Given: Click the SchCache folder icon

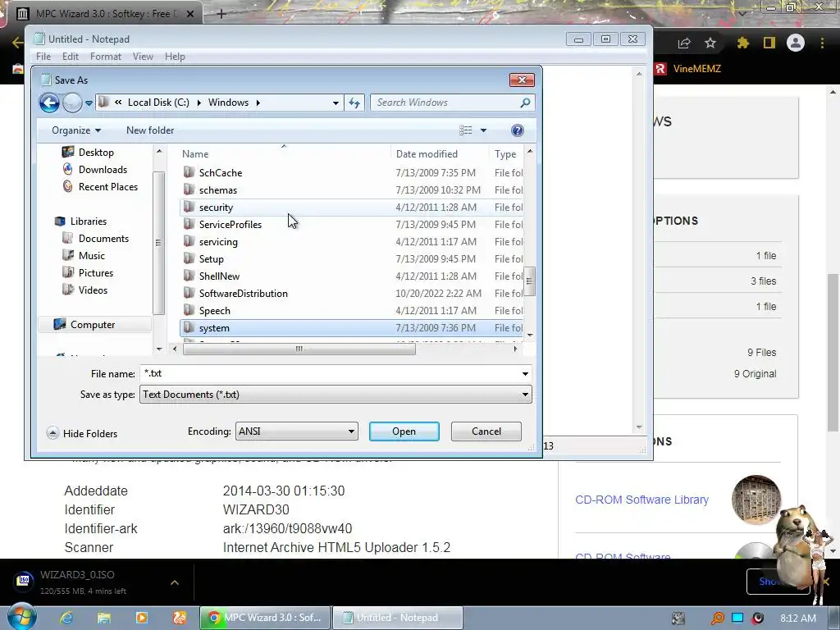Looking at the screenshot, I should [x=189, y=172].
